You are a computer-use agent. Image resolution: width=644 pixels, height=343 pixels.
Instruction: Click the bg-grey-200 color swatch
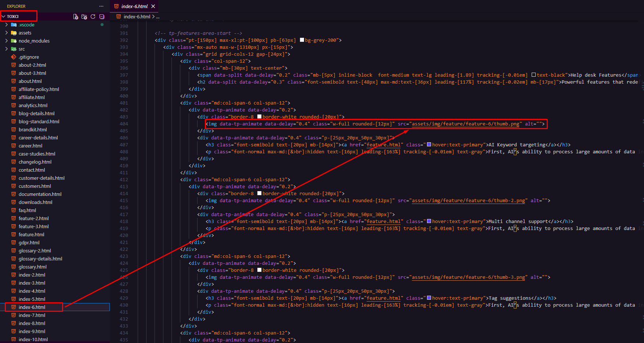click(302, 40)
